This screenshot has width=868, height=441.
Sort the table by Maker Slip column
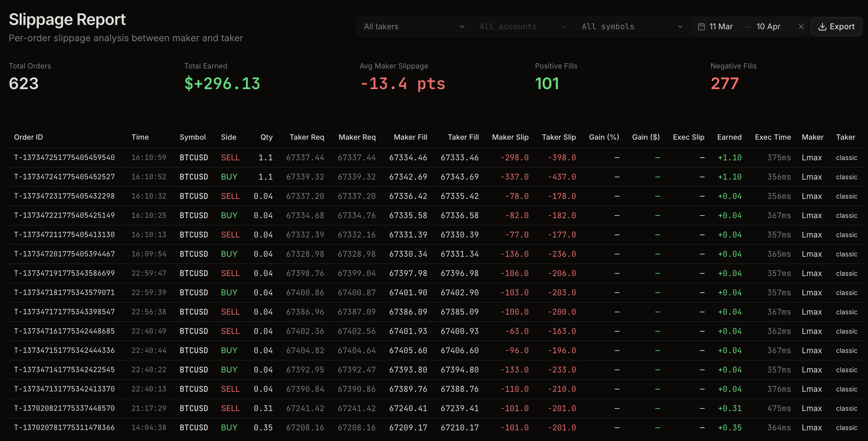[510, 137]
